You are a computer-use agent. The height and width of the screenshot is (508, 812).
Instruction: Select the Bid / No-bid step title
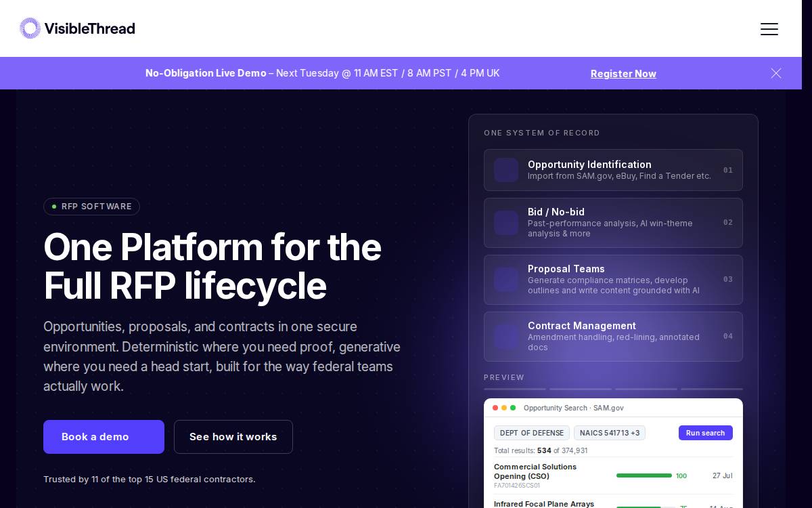tap(556, 212)
